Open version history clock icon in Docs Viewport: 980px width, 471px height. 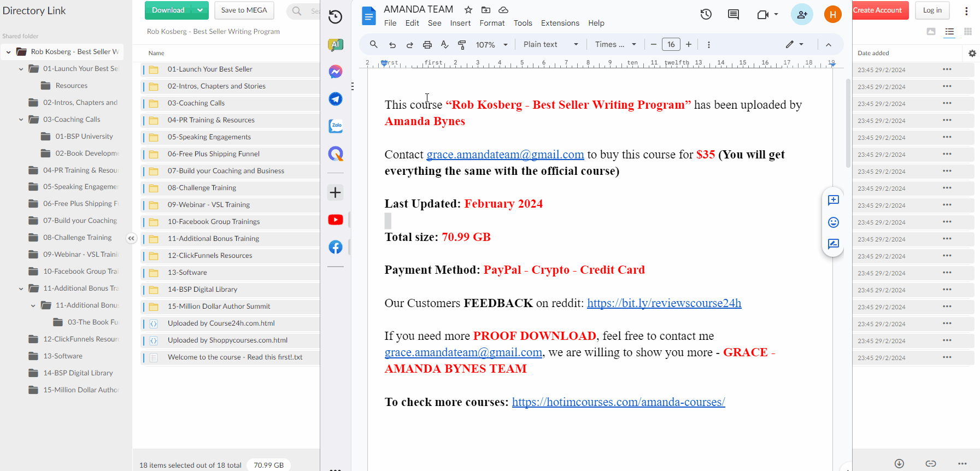706,15
